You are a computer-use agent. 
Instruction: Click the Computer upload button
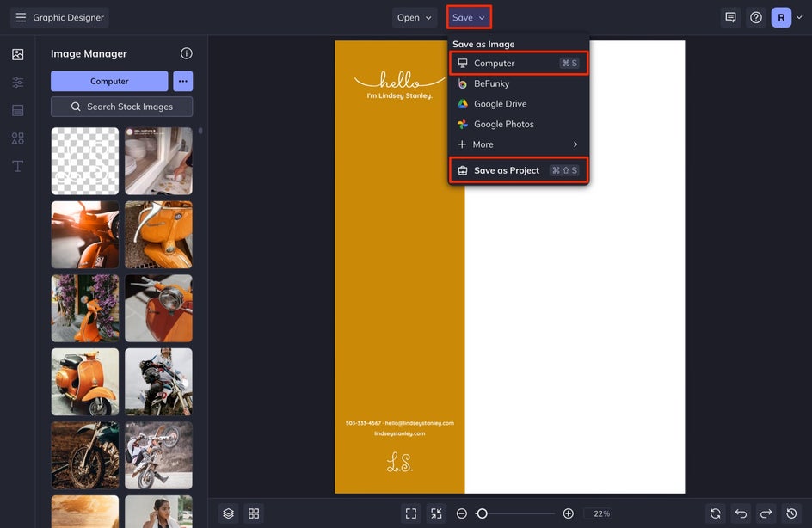coord(109,82)
